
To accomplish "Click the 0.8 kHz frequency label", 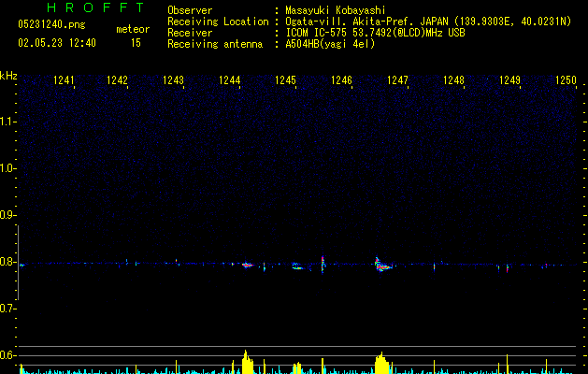I will (x=7, y=262).
